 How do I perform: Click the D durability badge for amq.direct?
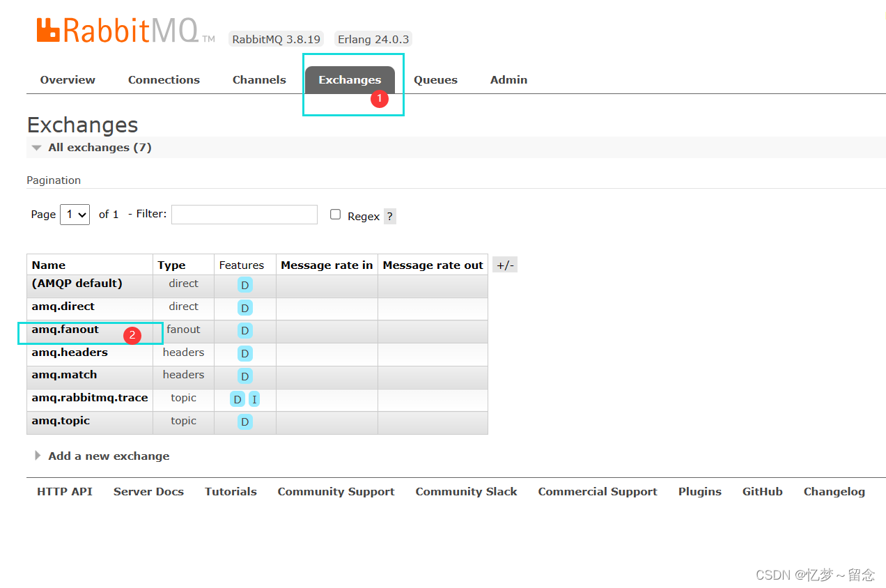(x=244, y=308)
